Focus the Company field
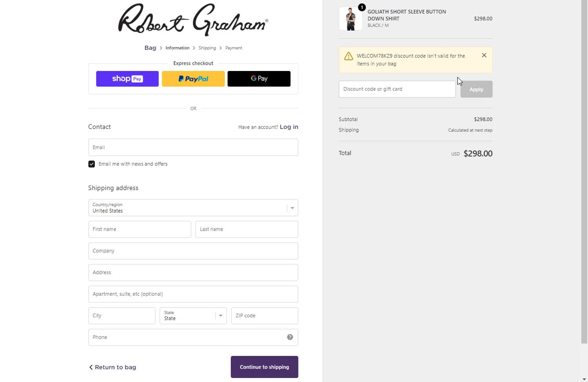Viewport: 588px width, 382px height. click(193, 251)
